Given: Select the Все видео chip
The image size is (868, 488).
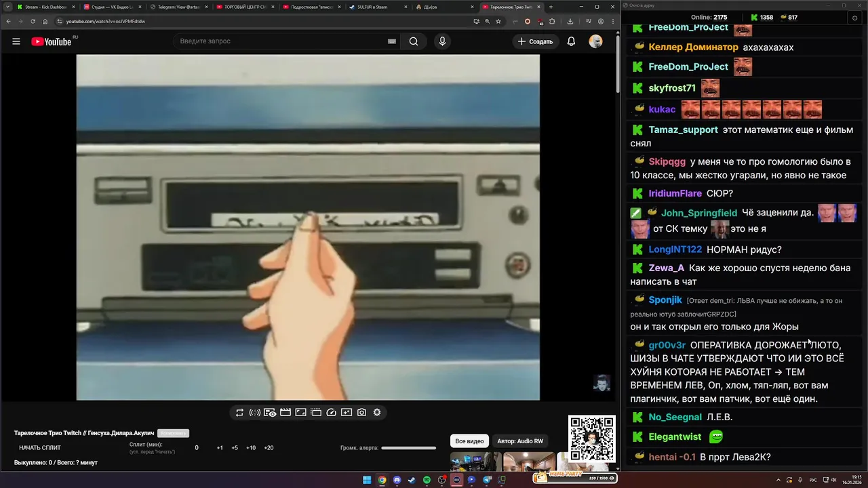Looking at the screenshot, I should click(x=469, y=441).
